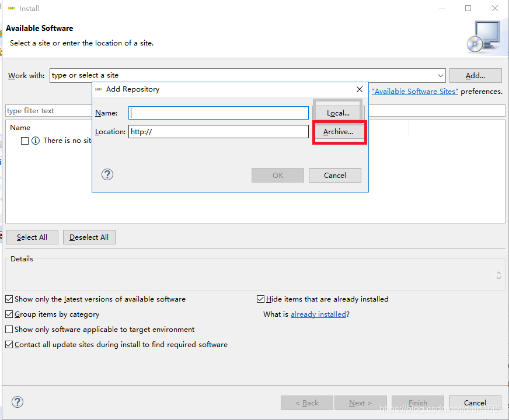Click into the repository Name field
This screenshot has width=509, height=420.
218,113
